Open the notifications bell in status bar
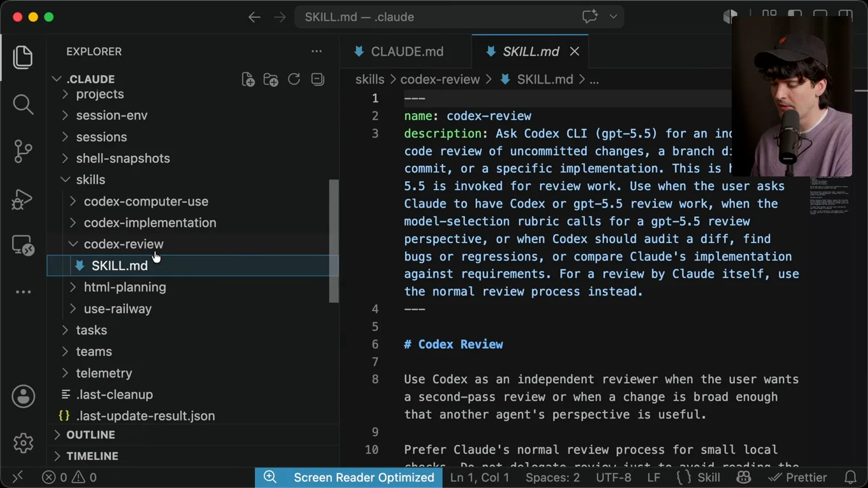 851,477
